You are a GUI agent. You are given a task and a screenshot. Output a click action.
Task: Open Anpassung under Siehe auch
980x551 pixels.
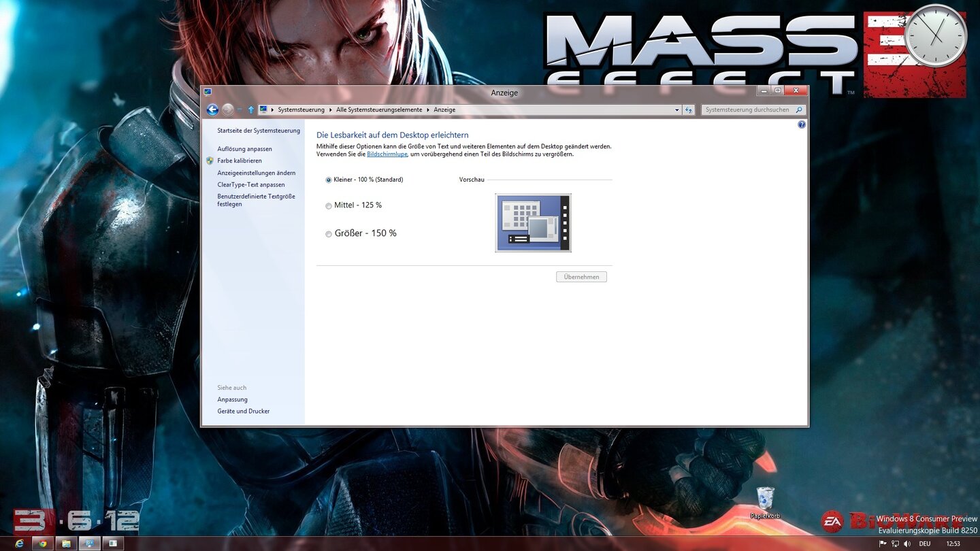[233, 399]
